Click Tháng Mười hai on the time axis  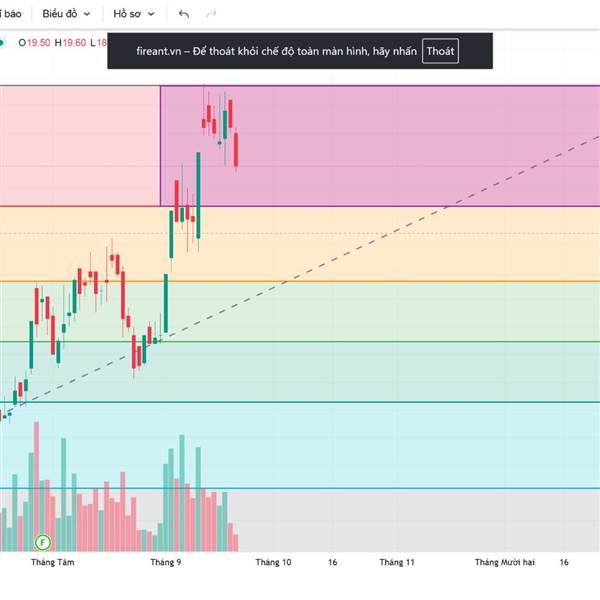504,562
